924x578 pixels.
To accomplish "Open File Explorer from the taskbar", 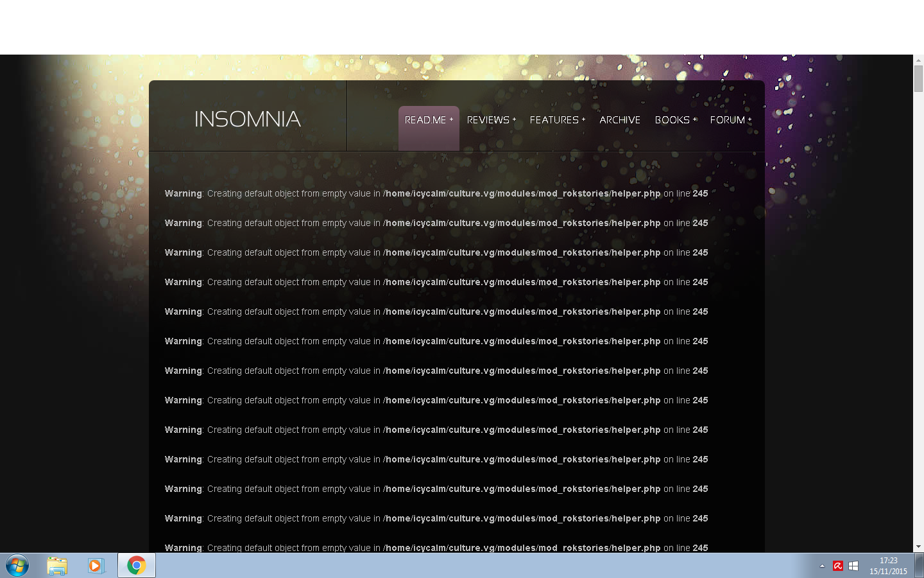I will 57,566.
